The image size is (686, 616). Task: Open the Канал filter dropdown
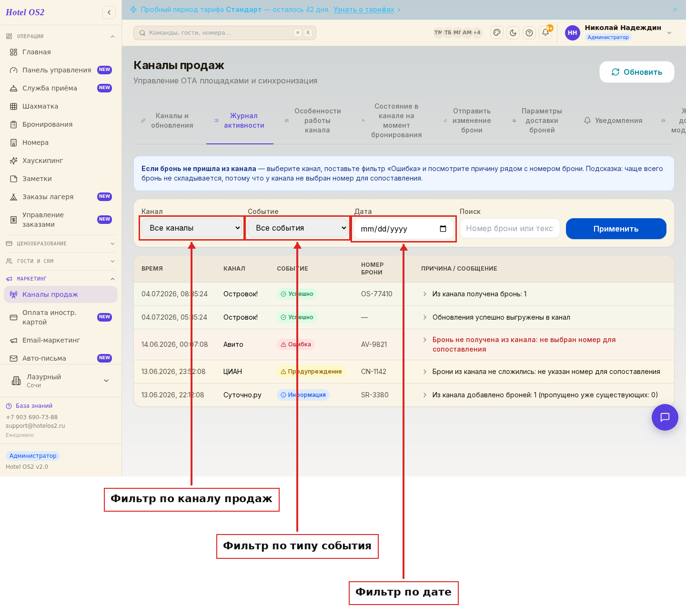[192, 228]
